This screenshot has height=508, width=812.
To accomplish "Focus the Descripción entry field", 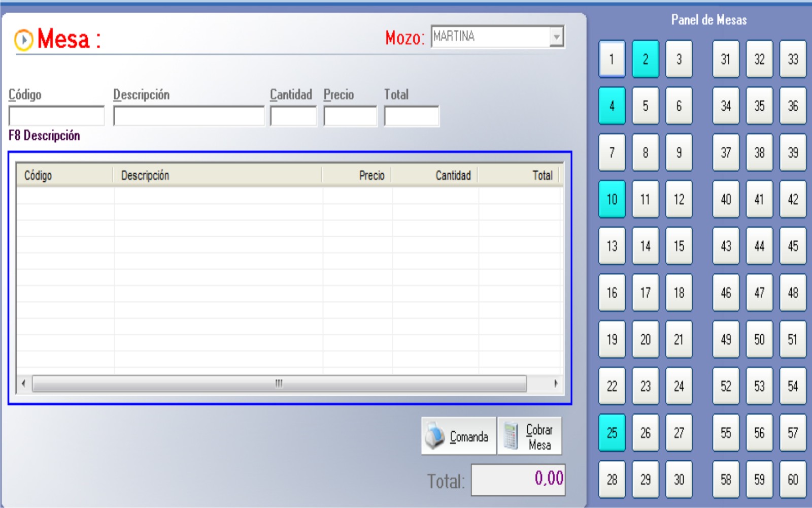I will [188, 116].
